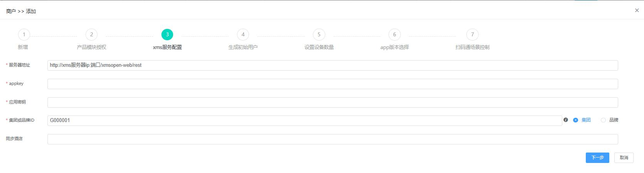
Task: Focus the 应用密钥 input field
Action: (x=333, y=102)
